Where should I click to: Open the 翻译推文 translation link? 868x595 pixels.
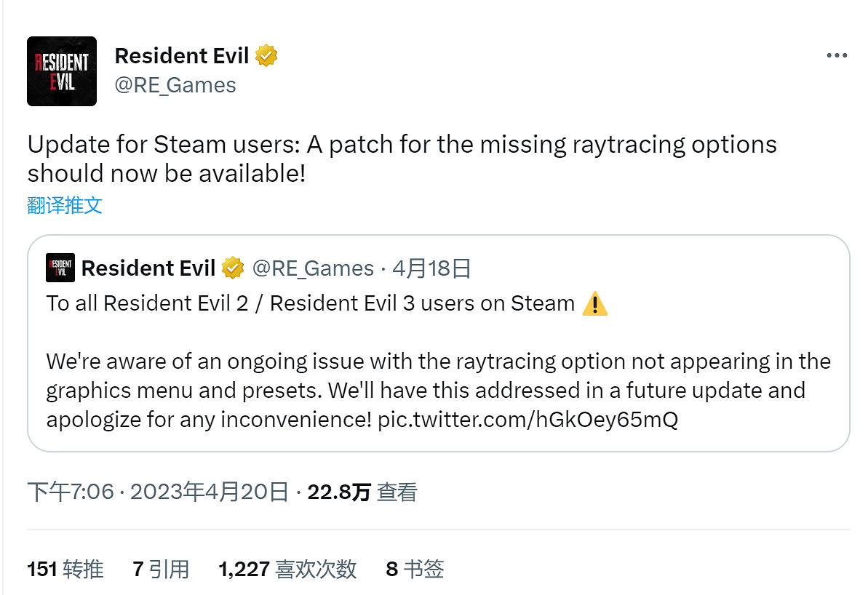coord(65,205)
